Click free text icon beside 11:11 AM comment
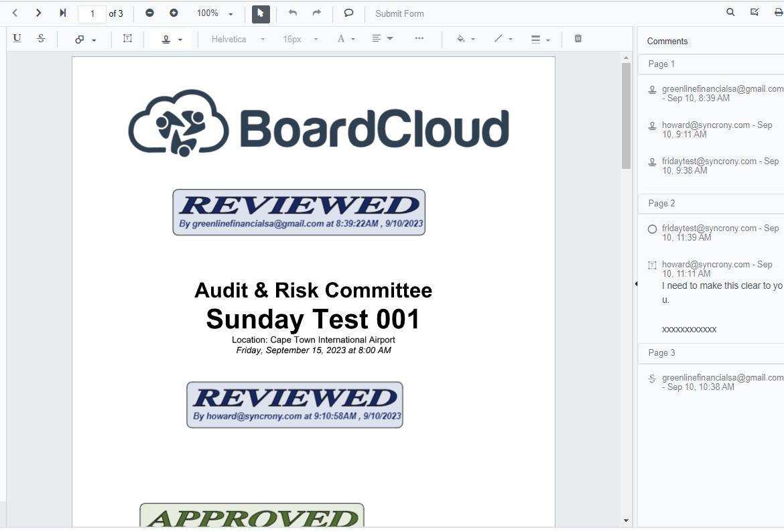Screen dimensions: 784x532 tap(652, 265)
